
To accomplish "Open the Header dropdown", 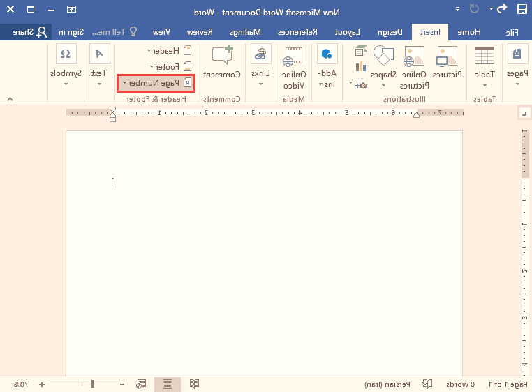I will [x=170, y=51].
